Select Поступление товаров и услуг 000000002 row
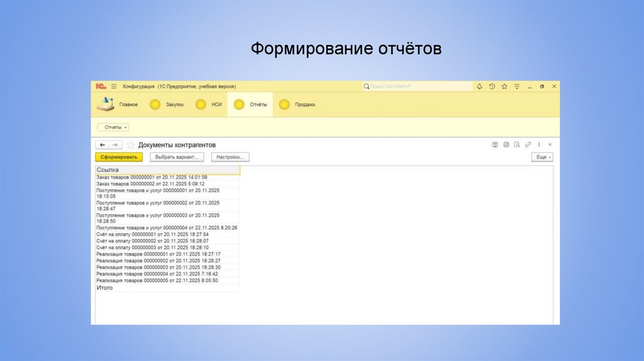Screen dimensions: 644x361 tap(167, 206)
